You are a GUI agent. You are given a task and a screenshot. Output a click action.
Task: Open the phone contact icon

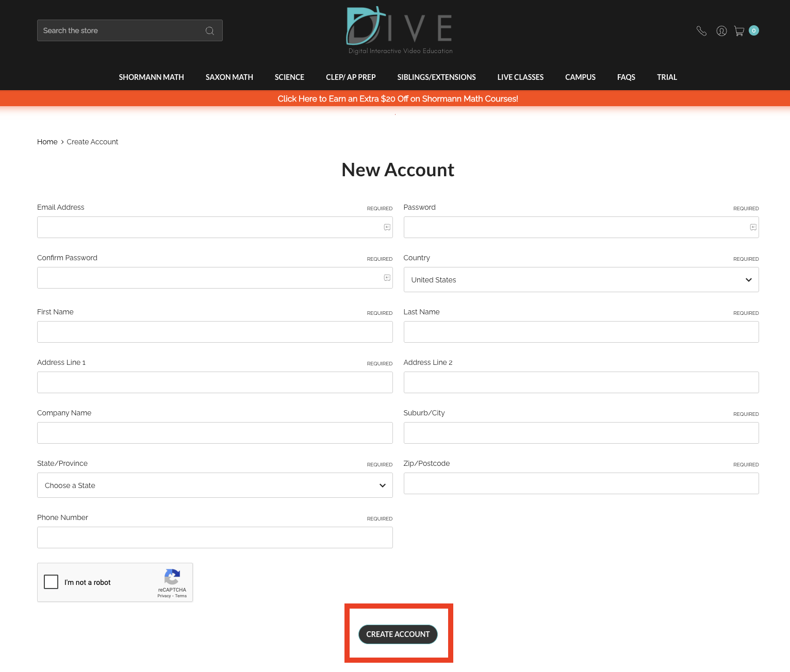click(x=701, y=31)
